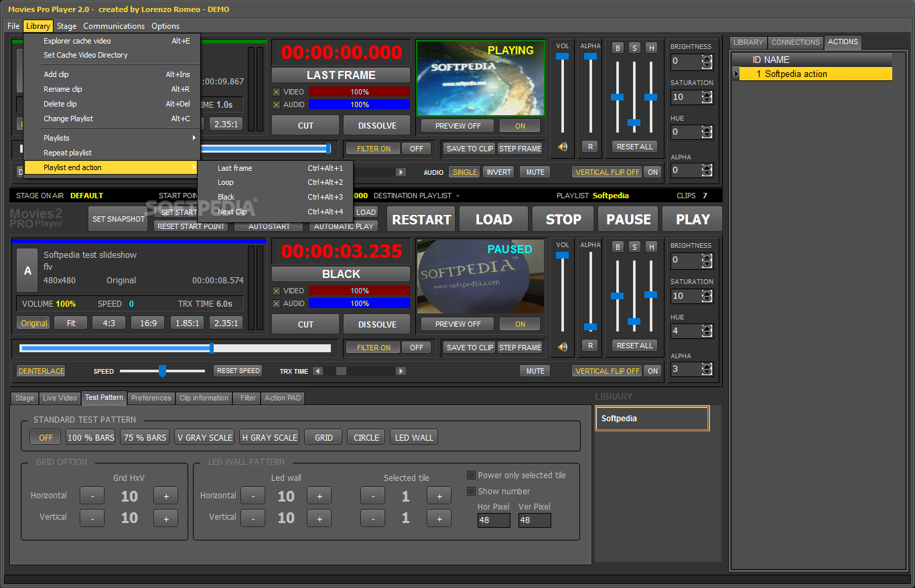915x588 pixels.
Task: Click the H channel button in the PAUSED deck
Action: [651, 246]
